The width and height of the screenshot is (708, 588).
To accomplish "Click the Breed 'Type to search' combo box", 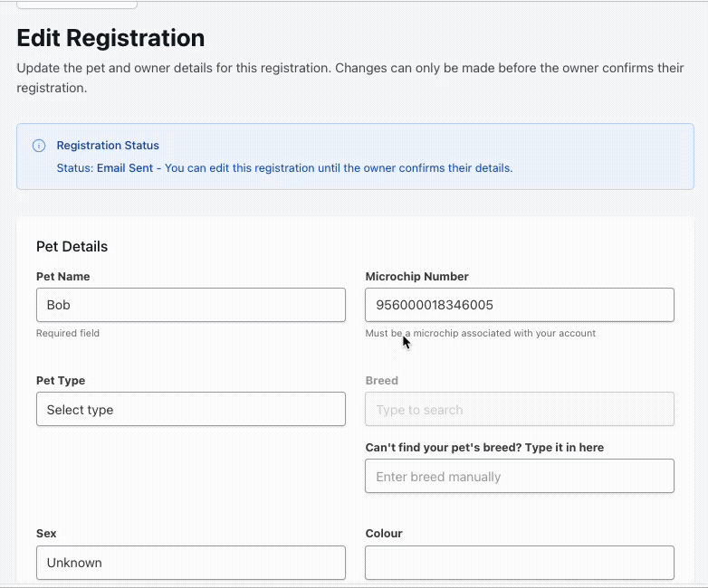I will click(x=519, y=409).
